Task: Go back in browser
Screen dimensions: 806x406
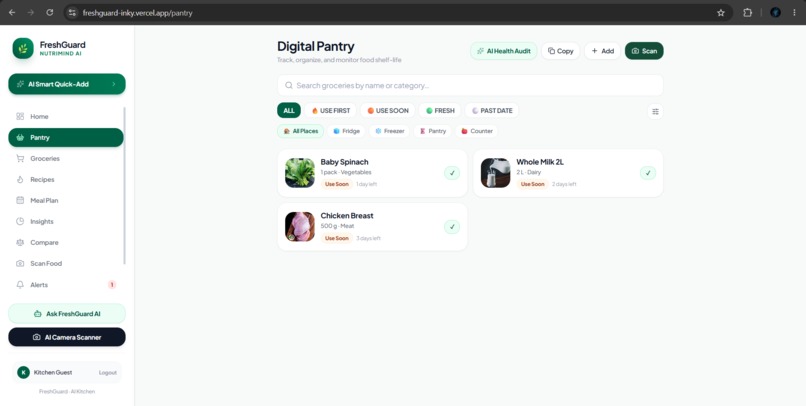Action: pyautogui.click(x=12, y=12)
